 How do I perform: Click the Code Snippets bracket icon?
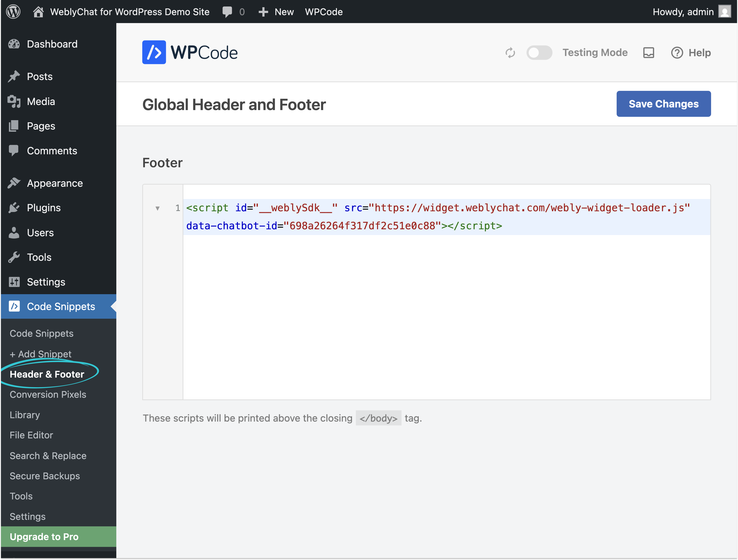click(x=14, y=306)
